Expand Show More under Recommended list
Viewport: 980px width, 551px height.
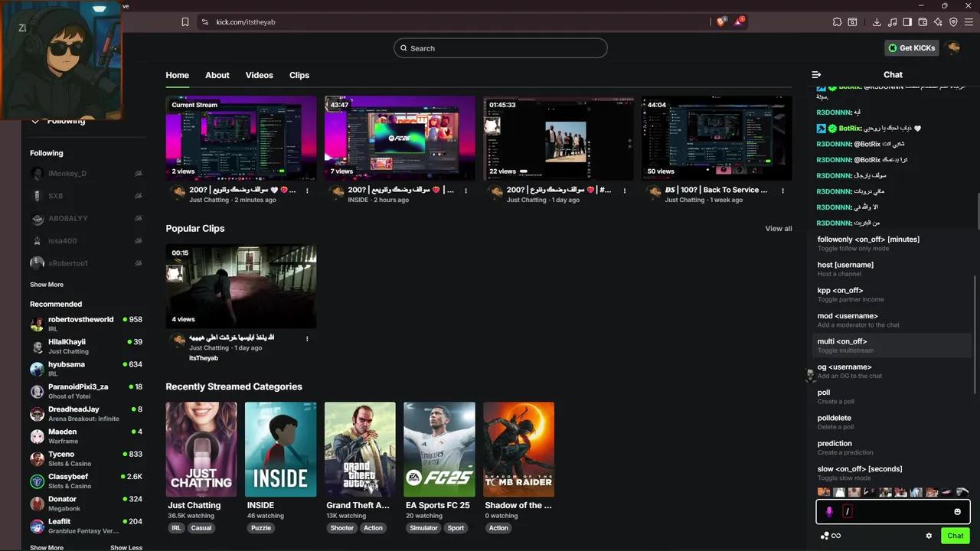(x=47, y=548)
